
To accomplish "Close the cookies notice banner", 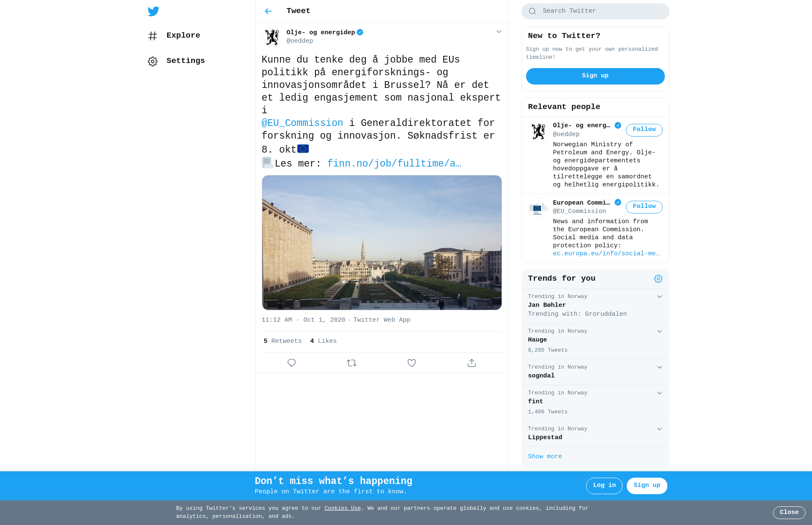I will 789,513.
